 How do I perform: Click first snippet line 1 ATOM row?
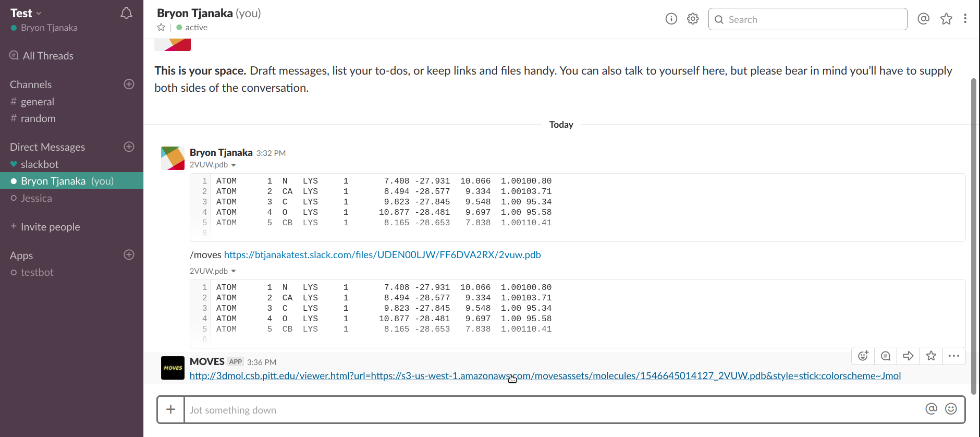click(384, 181)
